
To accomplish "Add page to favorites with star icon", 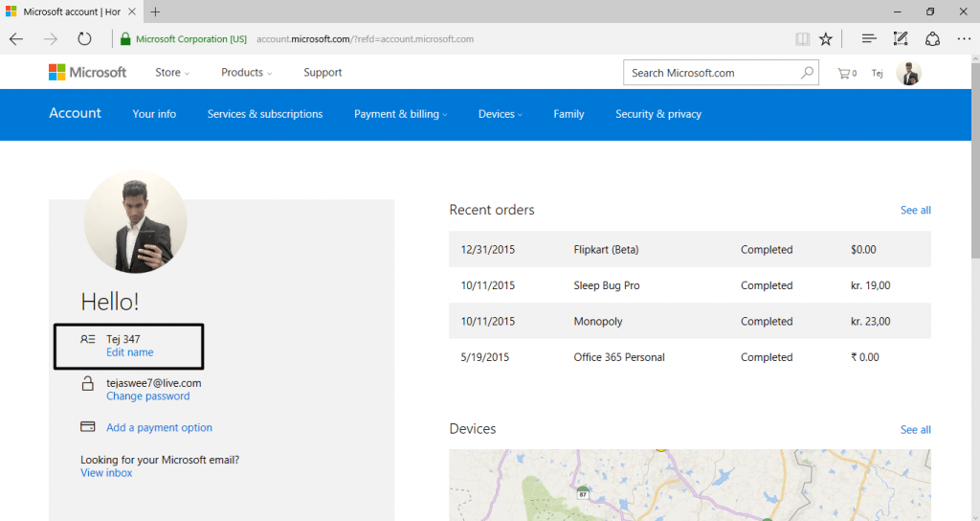I will [826, 38].
